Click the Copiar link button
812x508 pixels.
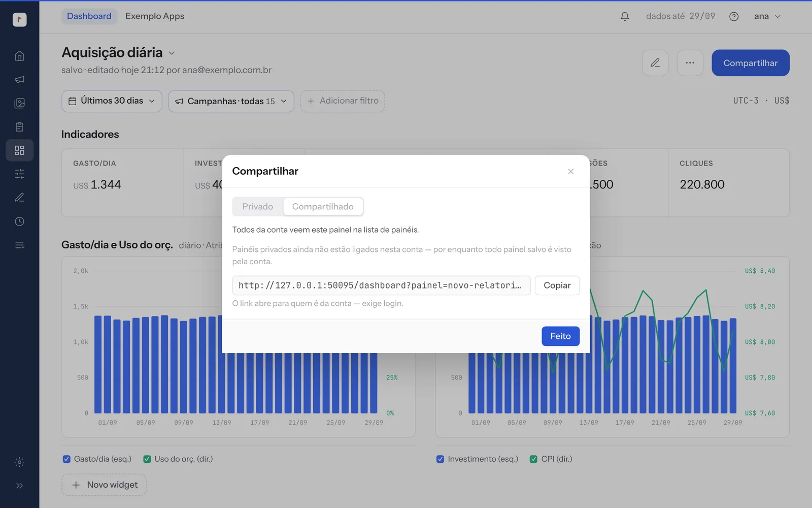(557, 285)
